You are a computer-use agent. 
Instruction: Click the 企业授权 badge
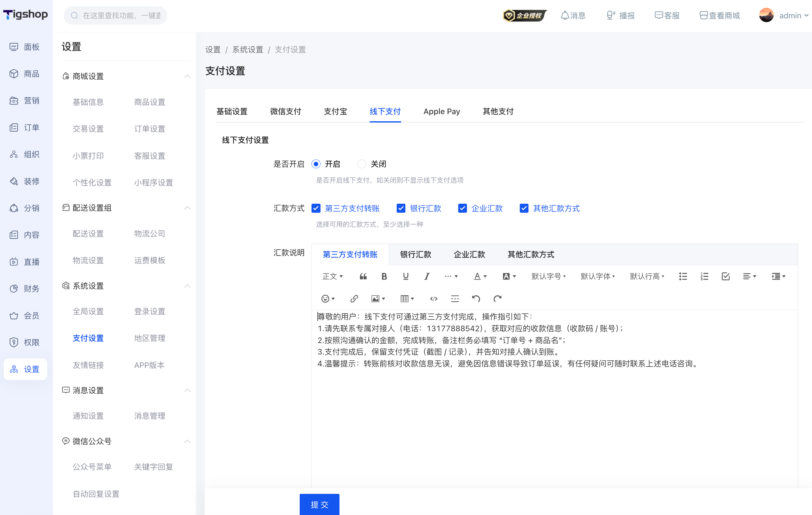click(524, 16)
